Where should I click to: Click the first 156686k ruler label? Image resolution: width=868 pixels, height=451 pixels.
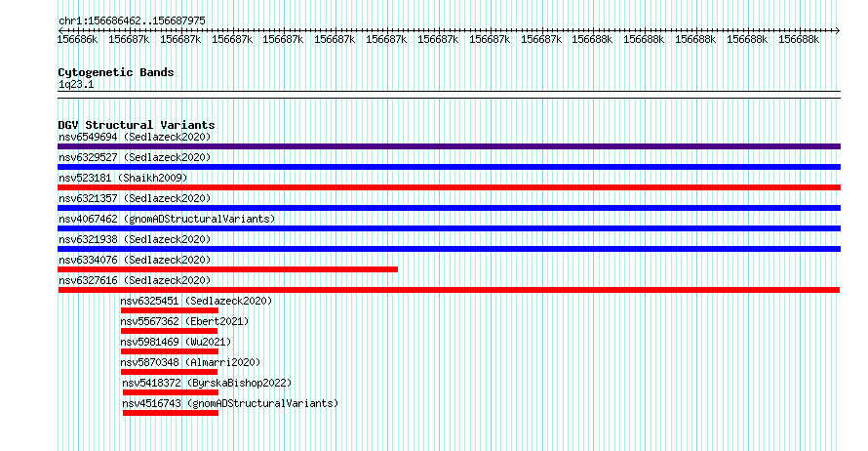[77, 39]
